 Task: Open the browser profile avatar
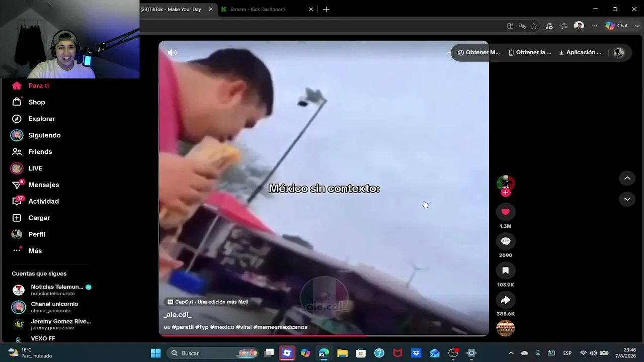[579, 26]
